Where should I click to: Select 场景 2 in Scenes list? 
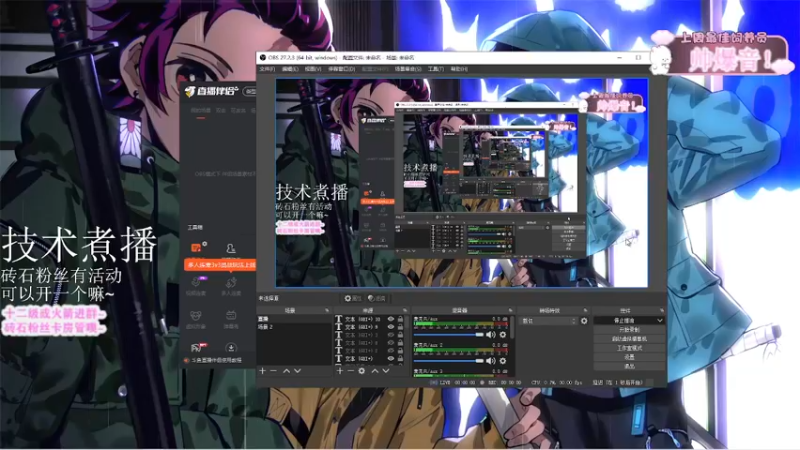[294, 327]
